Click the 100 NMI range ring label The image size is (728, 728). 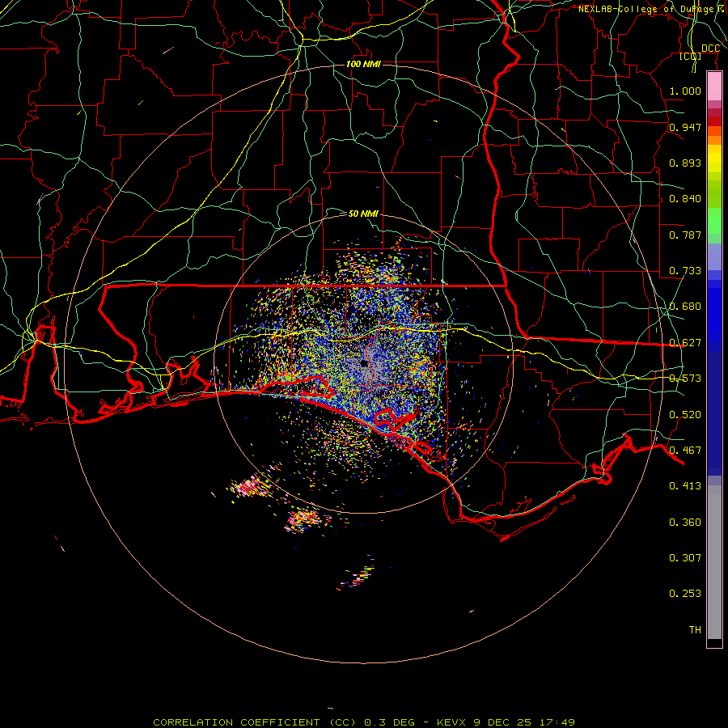coord(363,64)
